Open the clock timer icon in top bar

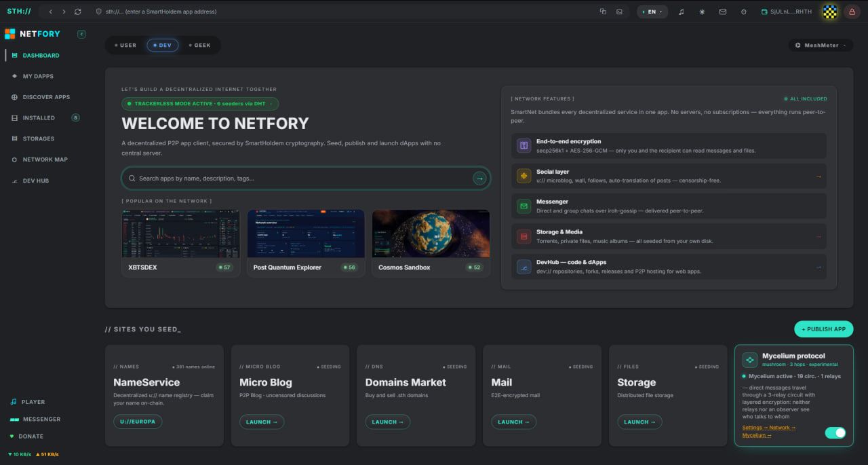743,12
